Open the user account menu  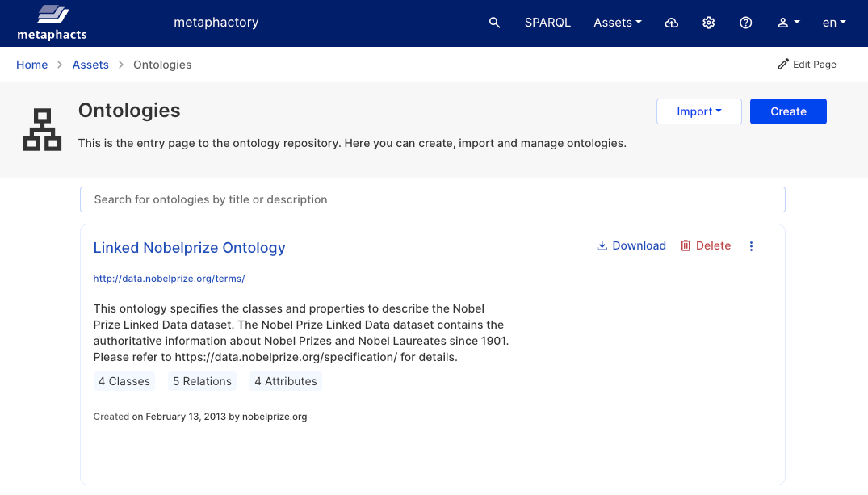click(x=788, y=23)
